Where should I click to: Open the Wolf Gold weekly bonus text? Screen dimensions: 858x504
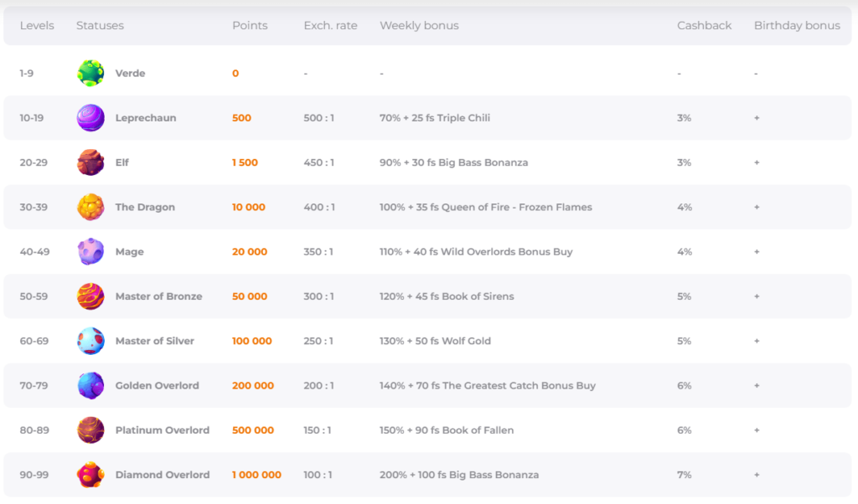(x=435, y=341)
